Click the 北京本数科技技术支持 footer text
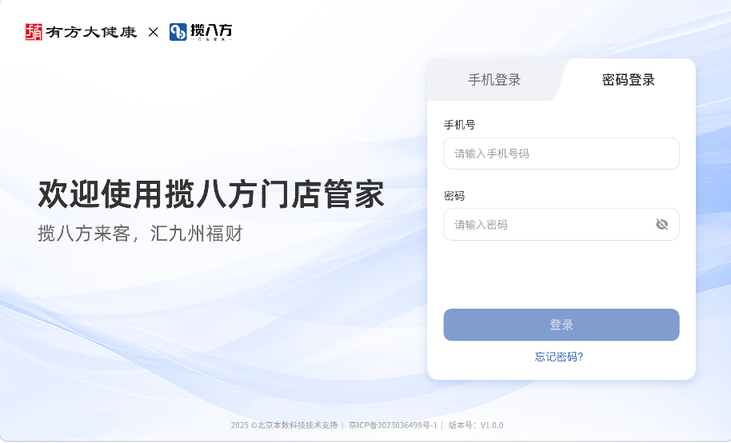Viewport: 731px width, 443px height. pyautogui.click(x=297, y=425)
